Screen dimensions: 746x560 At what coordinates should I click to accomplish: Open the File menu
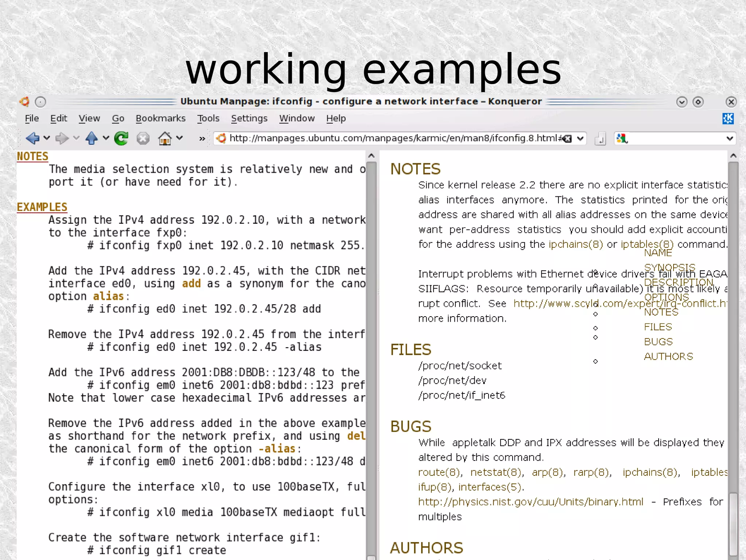[32, 118]
